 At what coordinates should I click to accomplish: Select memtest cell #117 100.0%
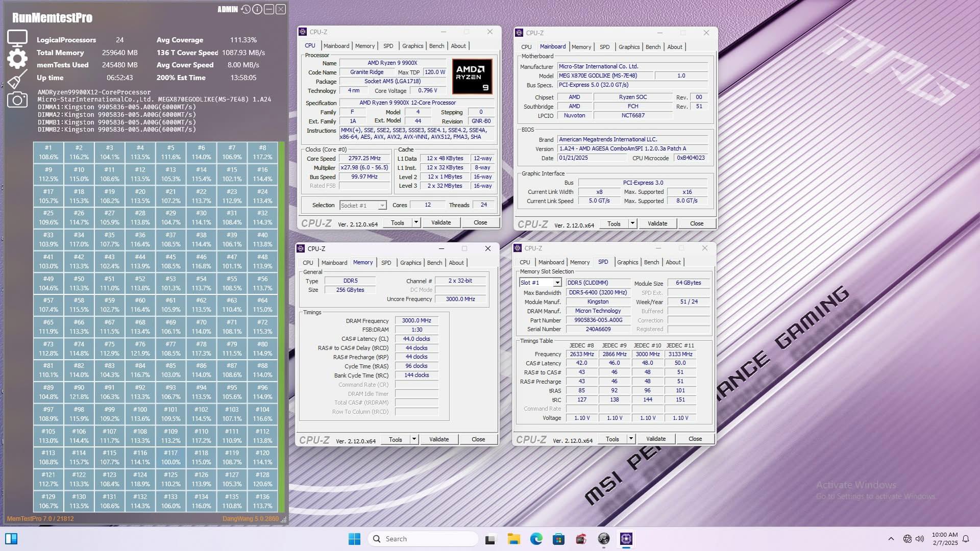pos(171,458)
